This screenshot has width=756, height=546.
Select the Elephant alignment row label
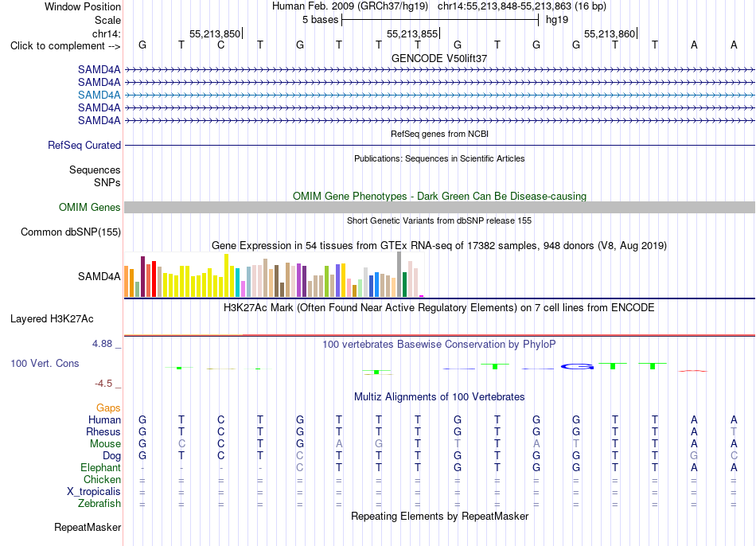pyautogui.click(x=100, y=467)
